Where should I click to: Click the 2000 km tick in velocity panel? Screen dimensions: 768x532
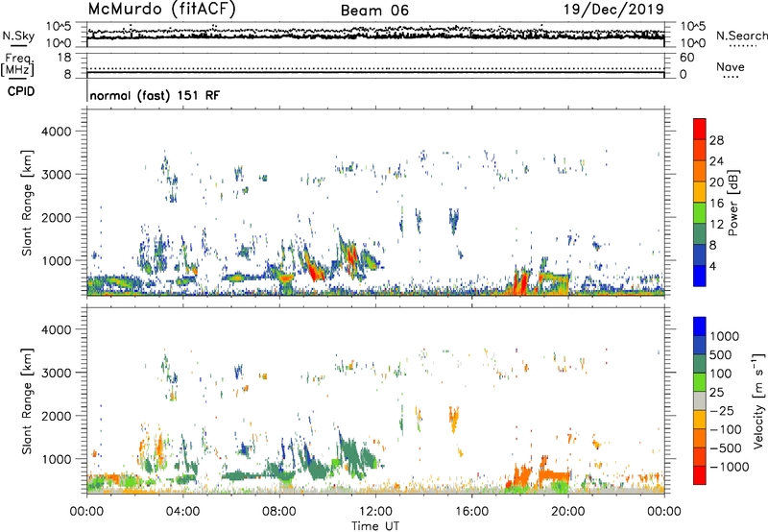click(x=56, y=416)
